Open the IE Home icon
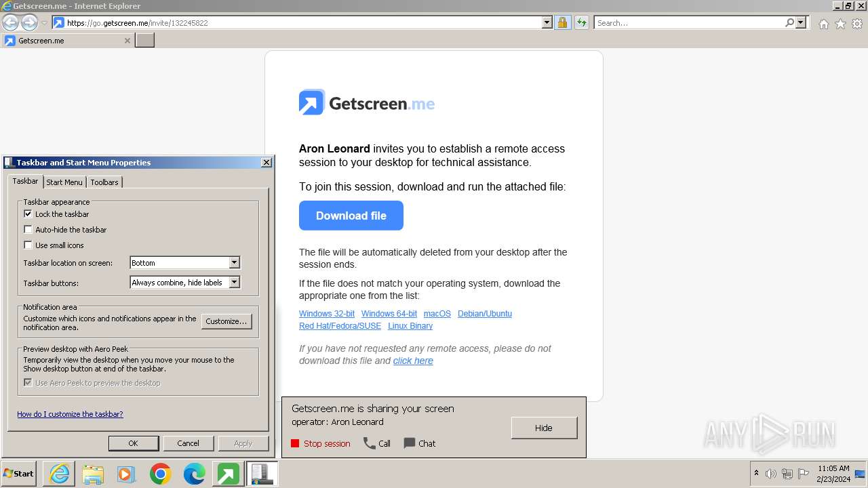Screen dimensions: 868x488 tap(823, 24)
